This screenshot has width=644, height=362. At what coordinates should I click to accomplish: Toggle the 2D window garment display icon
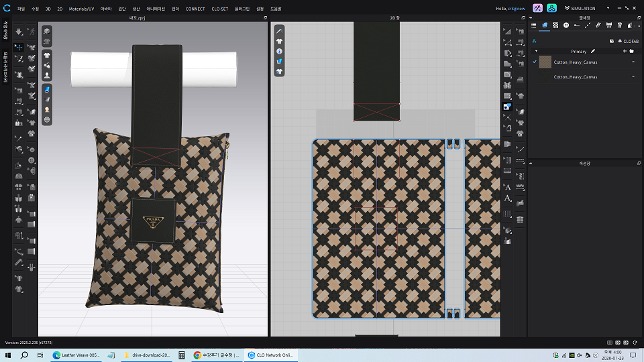click(x=279, y=41)
